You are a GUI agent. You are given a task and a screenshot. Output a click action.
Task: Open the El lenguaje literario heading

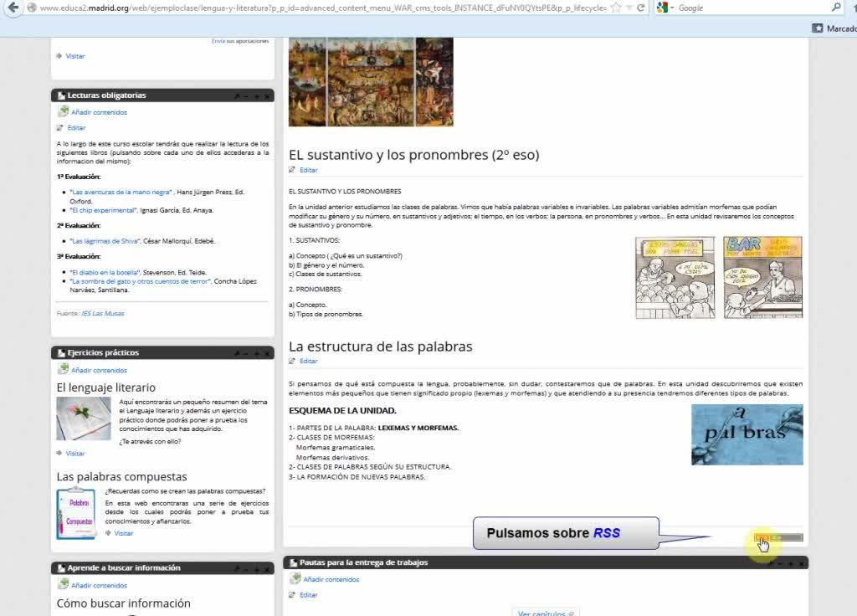[106, 388]
